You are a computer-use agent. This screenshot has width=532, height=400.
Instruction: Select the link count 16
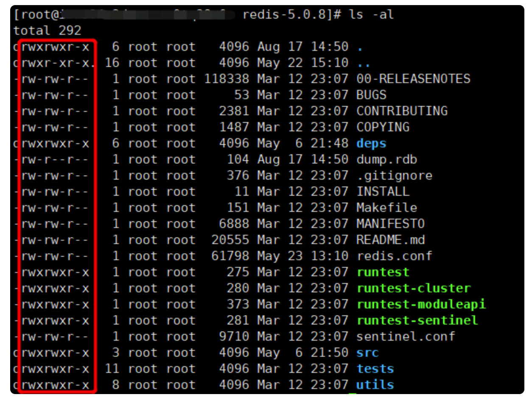point(112,63)
